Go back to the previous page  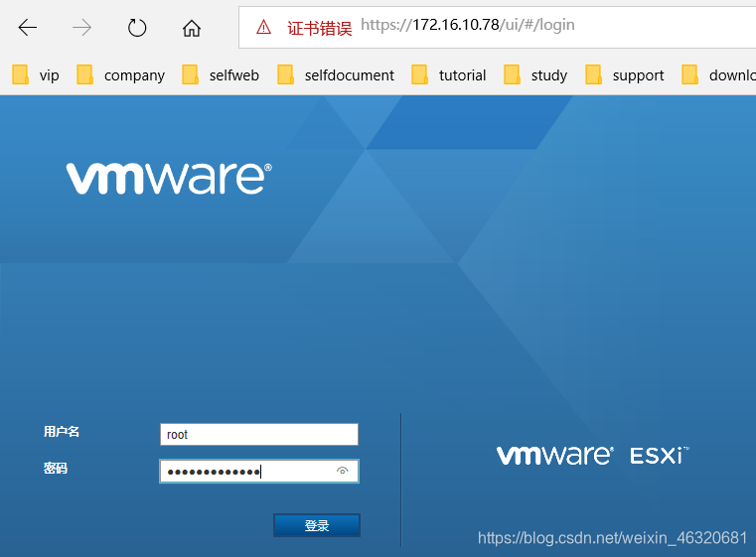click(x=28, y=28)
